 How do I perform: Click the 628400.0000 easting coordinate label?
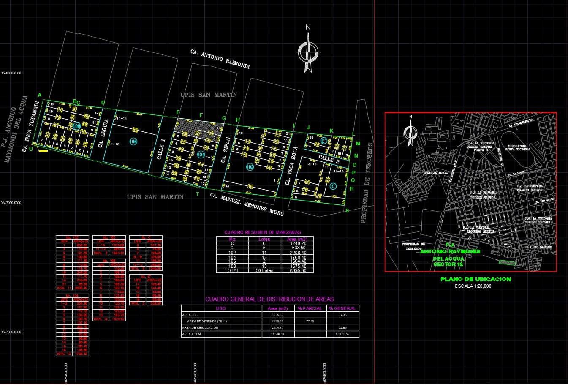pyautogui.click(x=195, y=373)
